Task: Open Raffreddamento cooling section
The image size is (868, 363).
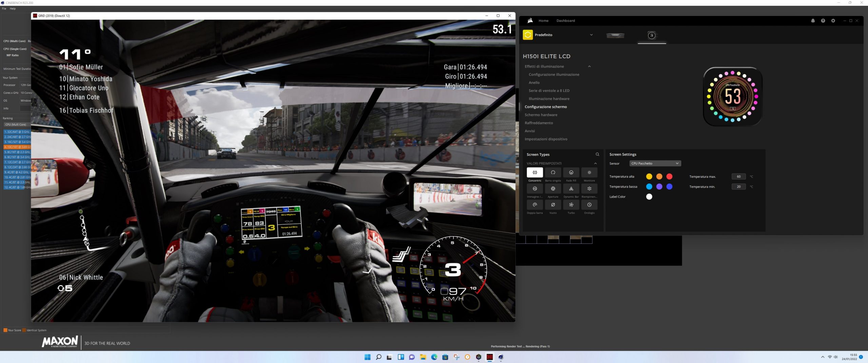Action: (538, 123)
